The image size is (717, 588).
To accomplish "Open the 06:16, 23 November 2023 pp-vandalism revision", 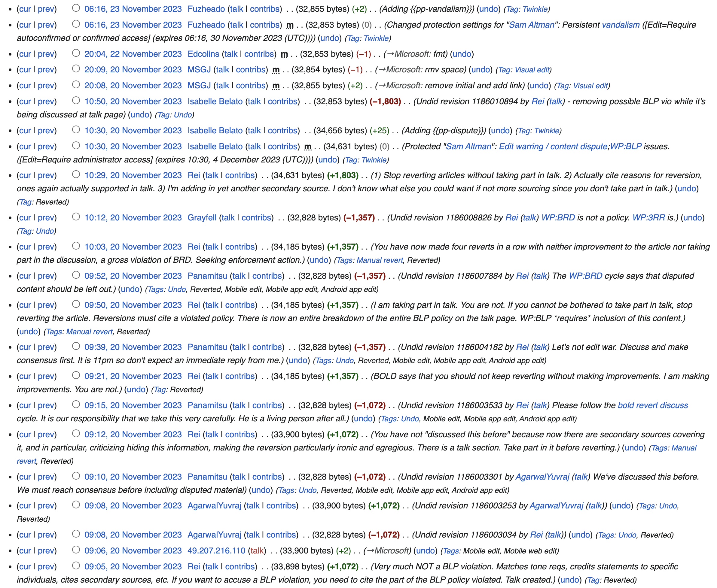I will click(x=133, y=9).
